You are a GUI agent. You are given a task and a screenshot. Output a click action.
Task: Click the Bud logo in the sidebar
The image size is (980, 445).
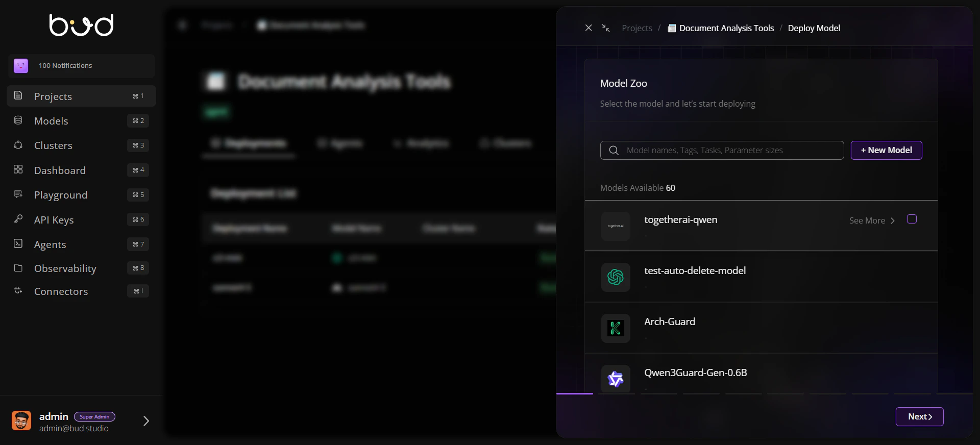point(81,25)
